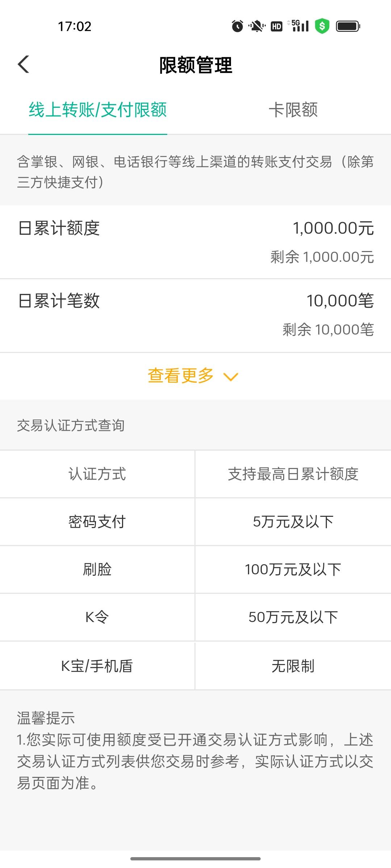Open the 日累计笔数 count row

coord(195,315)
